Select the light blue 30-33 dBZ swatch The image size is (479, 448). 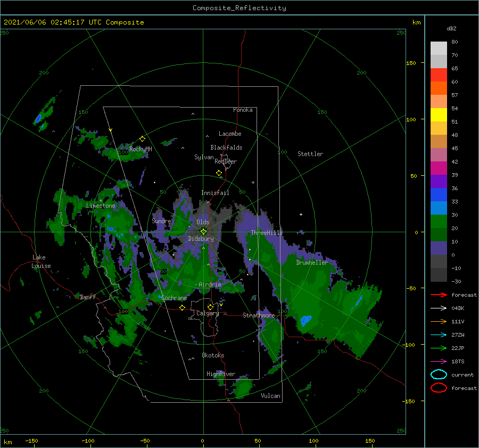point(439,208)
